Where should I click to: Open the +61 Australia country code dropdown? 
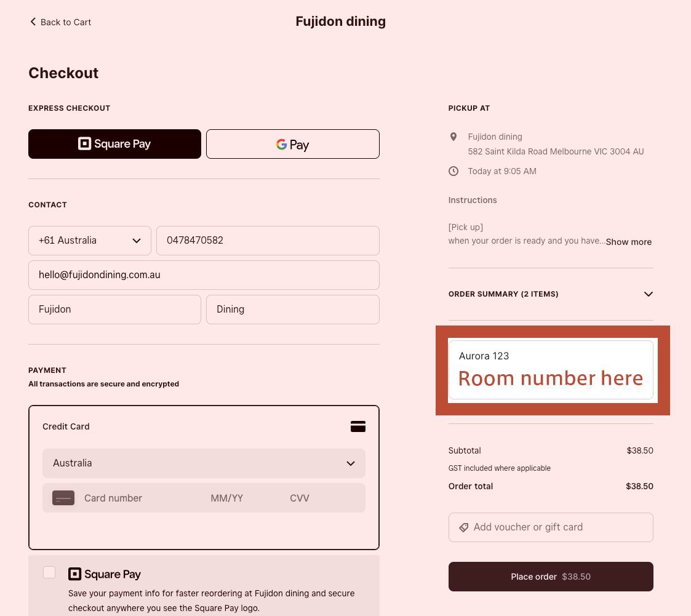click(90, 241)
